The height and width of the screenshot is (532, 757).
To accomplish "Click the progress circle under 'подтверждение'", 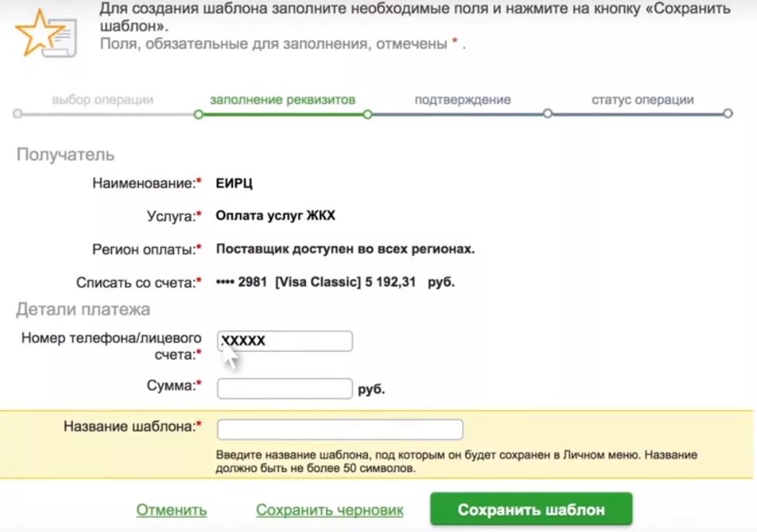I will 547,113.
